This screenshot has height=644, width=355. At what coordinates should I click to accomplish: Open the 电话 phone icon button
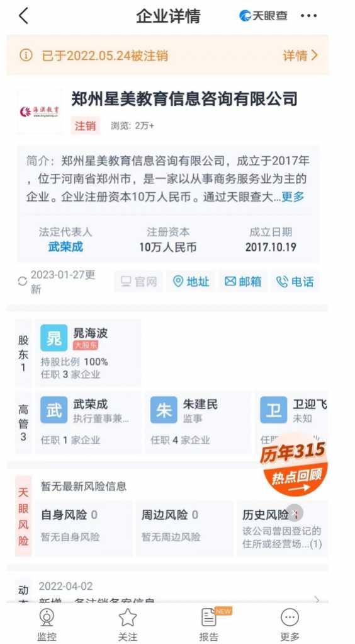click(x=295, y=282)
